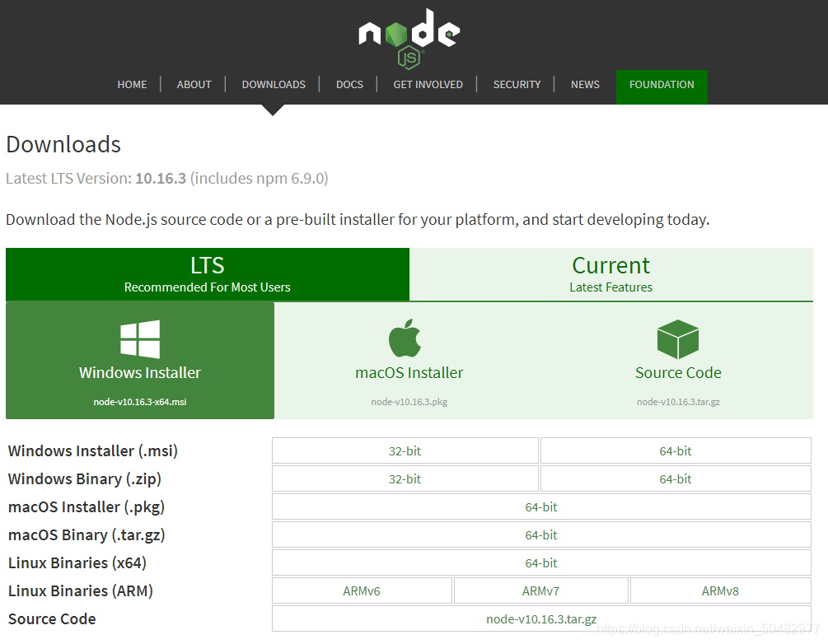Click the Windows logo icon
This screenshot has height=644, width=828.
140,339
